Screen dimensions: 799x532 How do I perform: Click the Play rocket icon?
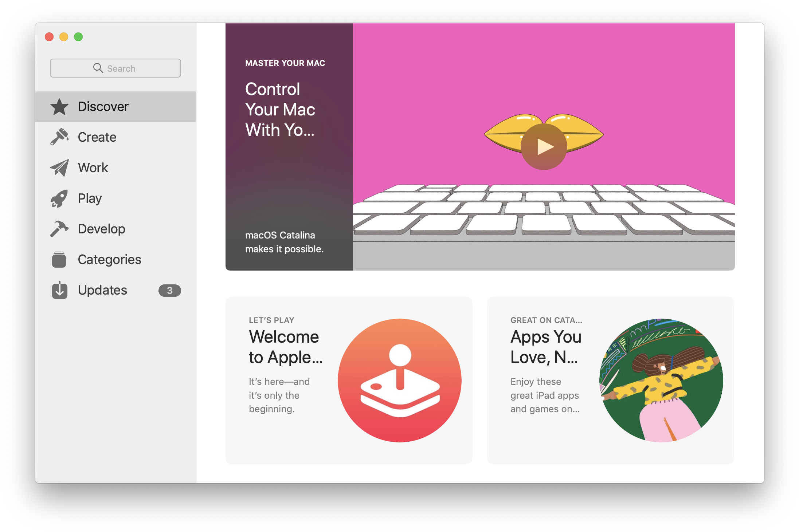click(x=59, y=198)
